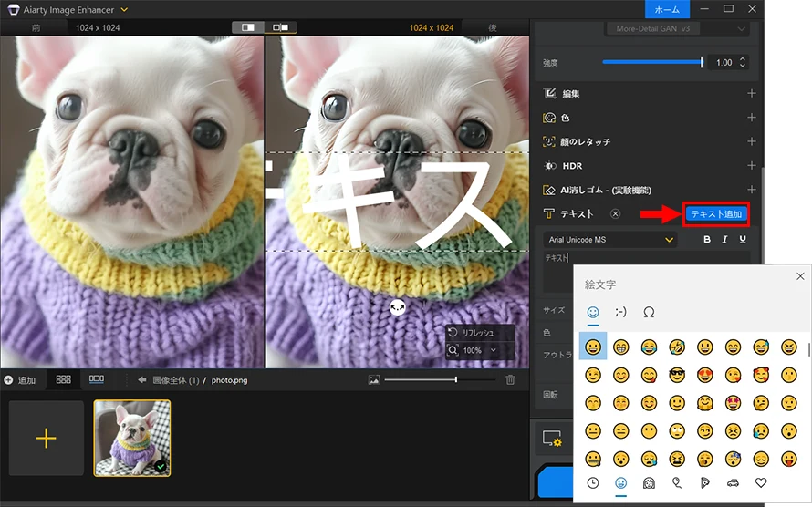Adjust the thumbnail size slider
The image size is (812, 507).
click(440, 379)
